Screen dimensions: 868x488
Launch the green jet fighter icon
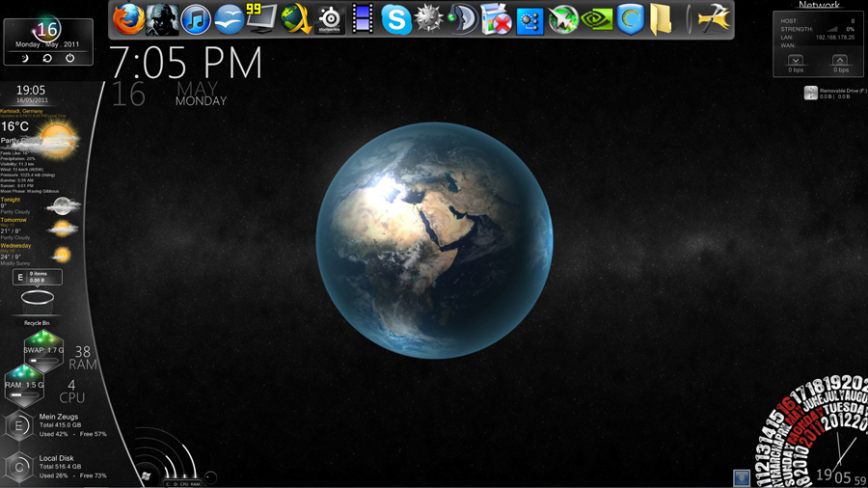[563, 20]
